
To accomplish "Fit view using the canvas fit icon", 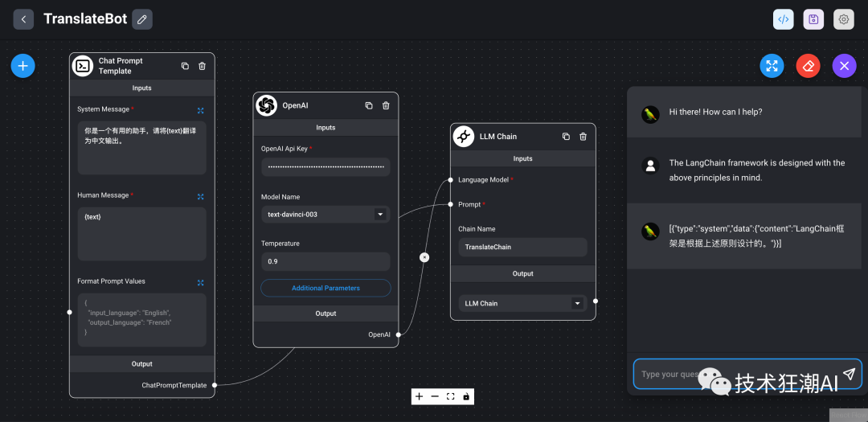I will click(451, 396).
